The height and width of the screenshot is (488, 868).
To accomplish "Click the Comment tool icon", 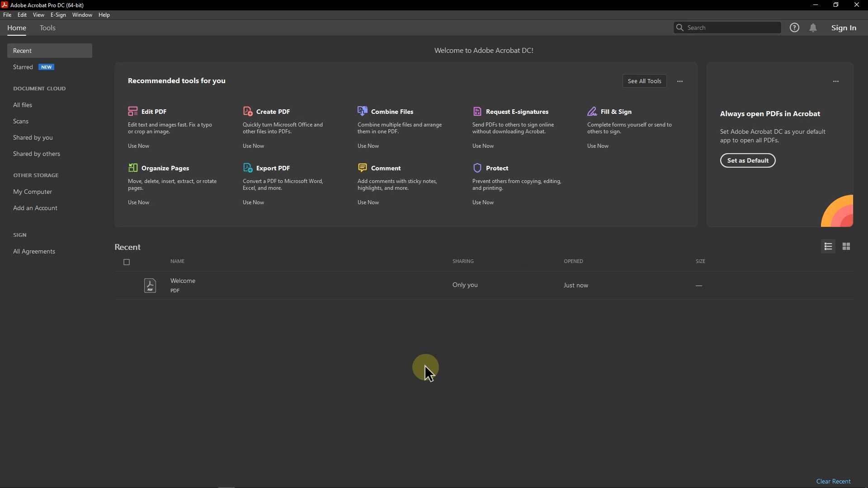I will pyautogui.click(x=362, y=168).
